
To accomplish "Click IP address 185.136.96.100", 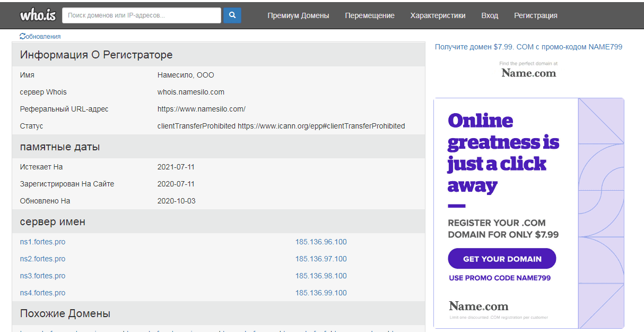I will tap(321, 242).
